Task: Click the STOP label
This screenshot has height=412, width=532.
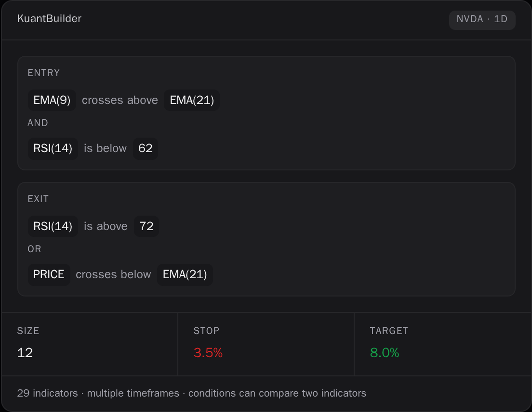Action: coord(206,331)
